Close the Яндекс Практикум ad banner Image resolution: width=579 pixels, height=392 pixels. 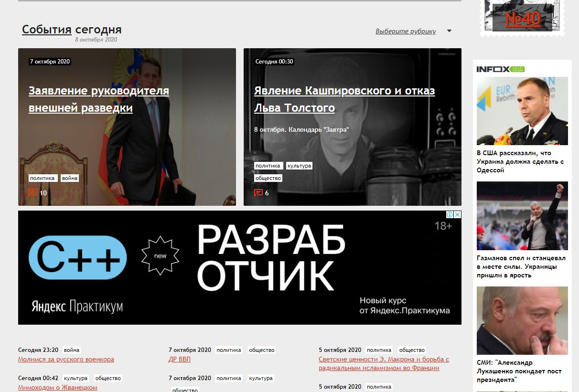click(x=458, y=215)
